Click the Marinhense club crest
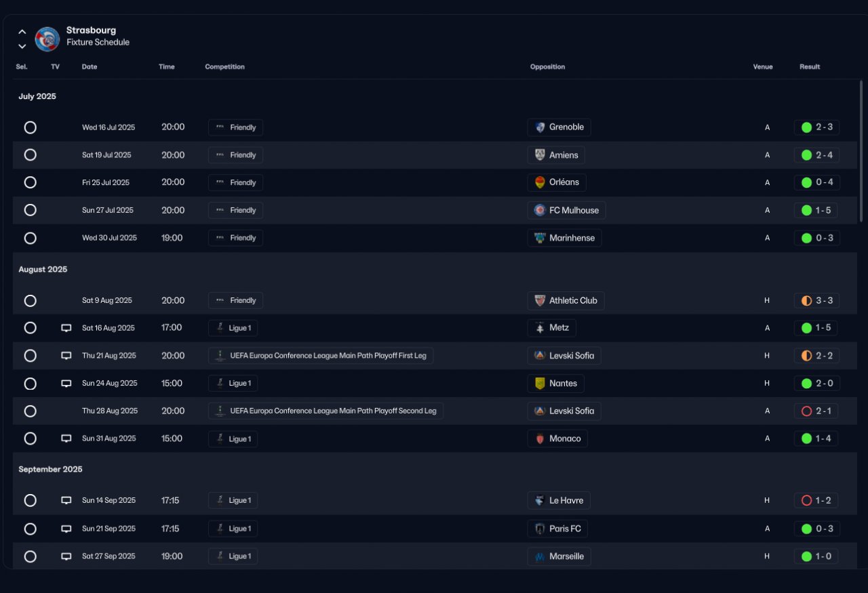This screenshot has width=868, height=593. point(540,238)
